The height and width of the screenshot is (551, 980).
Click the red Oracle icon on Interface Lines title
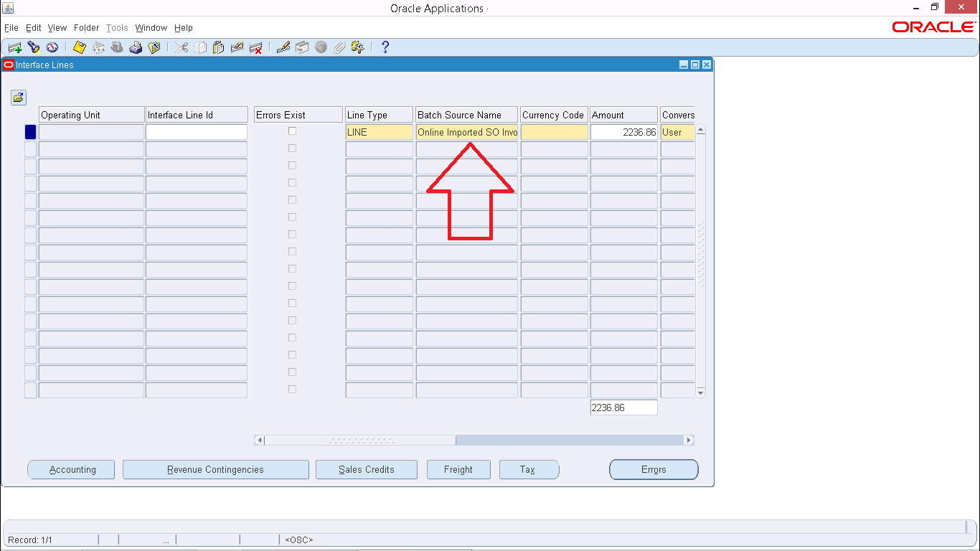pos(9,65)
